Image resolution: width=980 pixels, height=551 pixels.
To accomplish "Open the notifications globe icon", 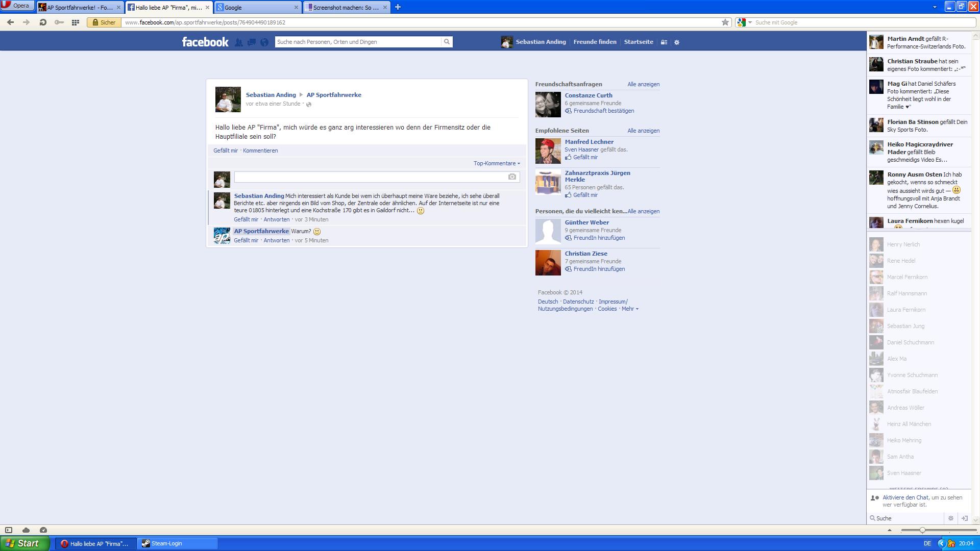I will click(264, 42).
